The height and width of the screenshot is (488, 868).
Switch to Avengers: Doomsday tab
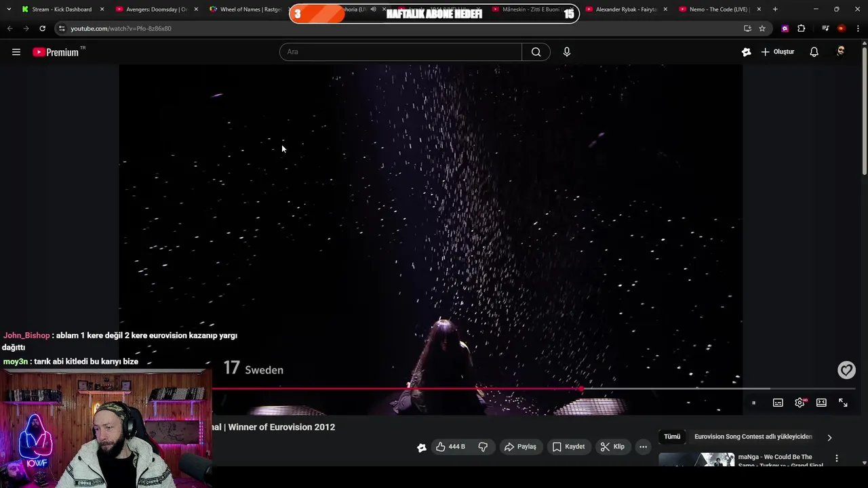(x=156, y=9)
